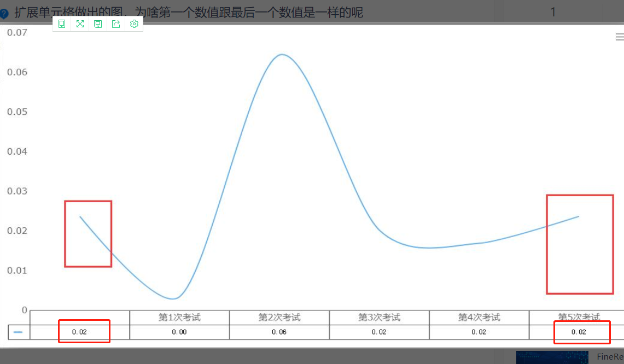
Task: Click the blue question mark icon by the title
Action: pyautogui.click(x=4, y=14)
